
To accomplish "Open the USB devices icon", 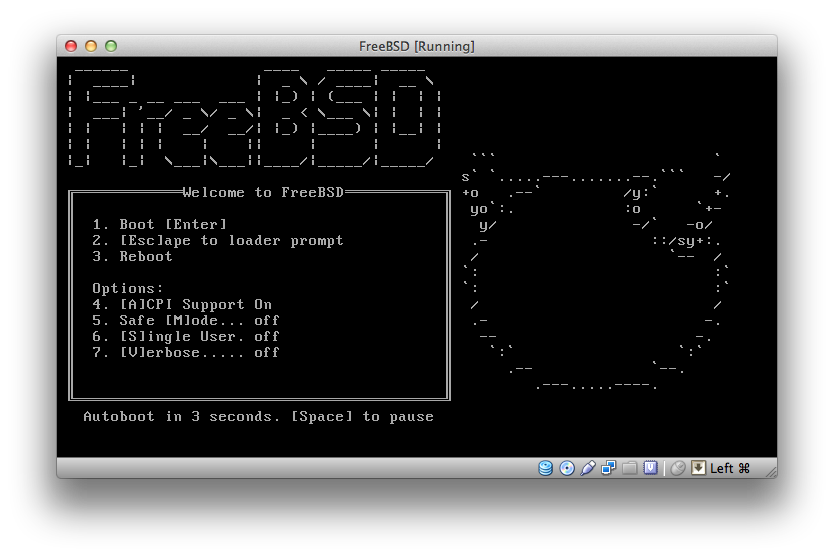I will point(588,468).
